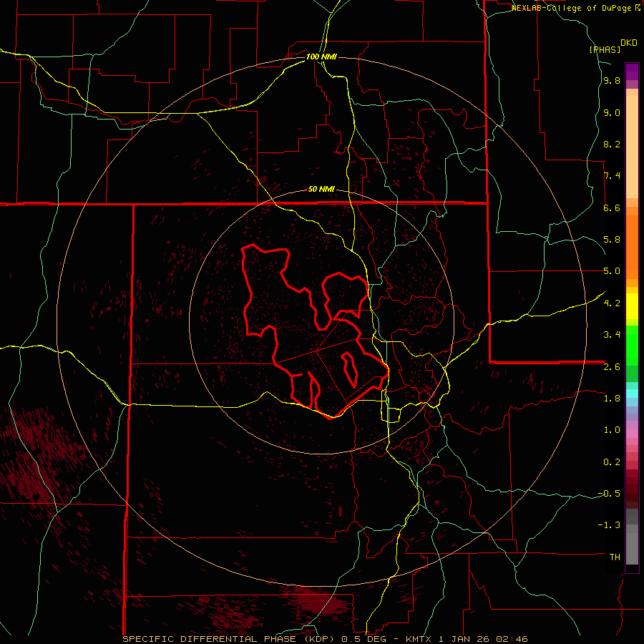Image resolution: width=644 pixels, height=644 pixels.
Task: Click the TH threshold label
Action: [x=615, y=557]
